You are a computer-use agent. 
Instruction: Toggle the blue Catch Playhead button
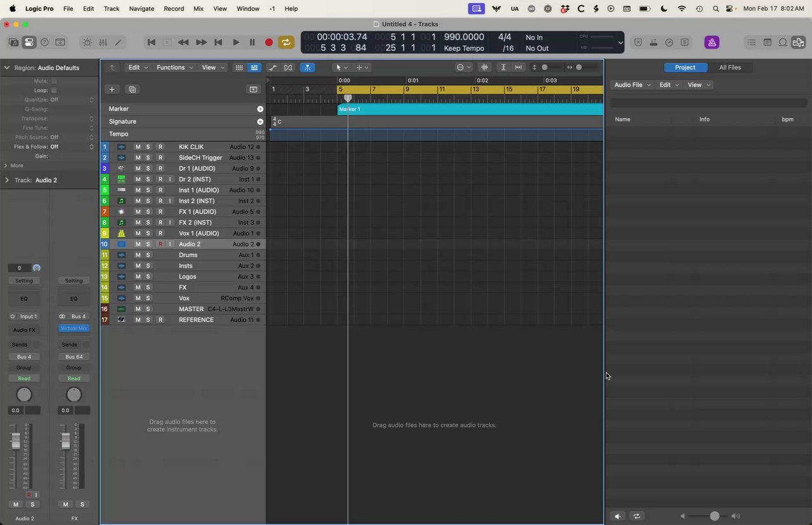click(307, 67)
